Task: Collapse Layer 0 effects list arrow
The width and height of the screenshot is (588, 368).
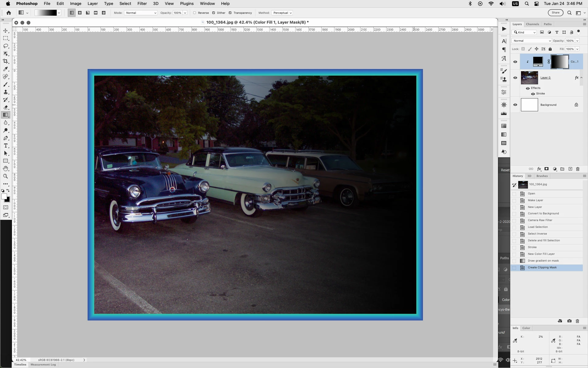Action: click(x=581, y=78)
